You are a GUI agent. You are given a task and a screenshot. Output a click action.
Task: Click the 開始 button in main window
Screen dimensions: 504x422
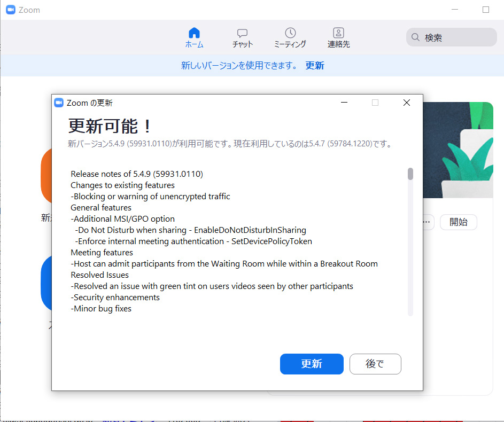click(458, 222)
